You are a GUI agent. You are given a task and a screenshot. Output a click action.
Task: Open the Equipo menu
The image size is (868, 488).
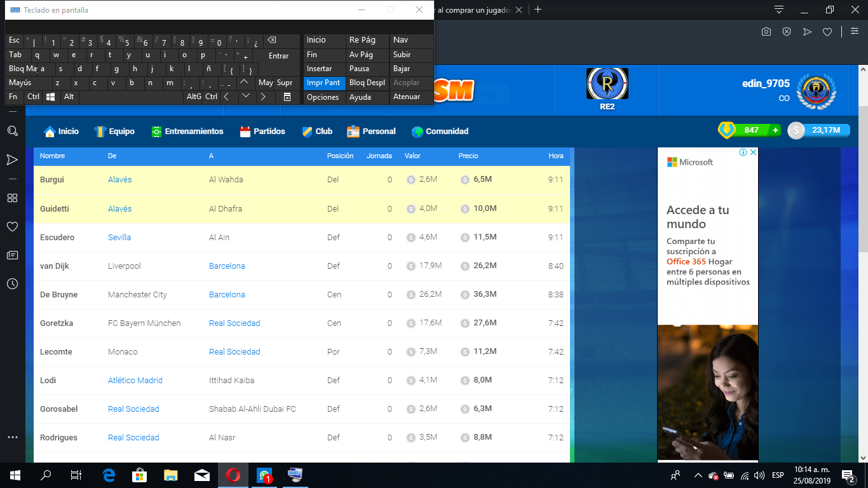114,132
